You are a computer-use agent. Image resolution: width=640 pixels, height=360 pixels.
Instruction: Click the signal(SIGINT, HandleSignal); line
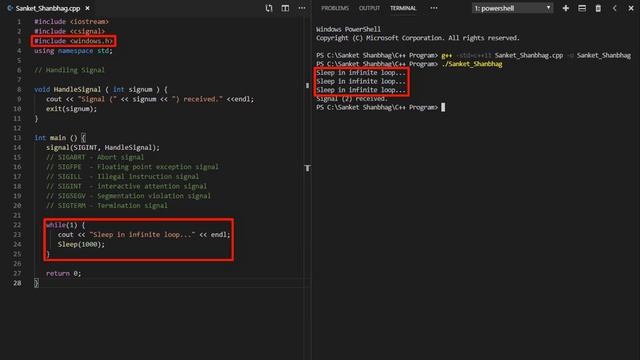(x=103, y=148)
